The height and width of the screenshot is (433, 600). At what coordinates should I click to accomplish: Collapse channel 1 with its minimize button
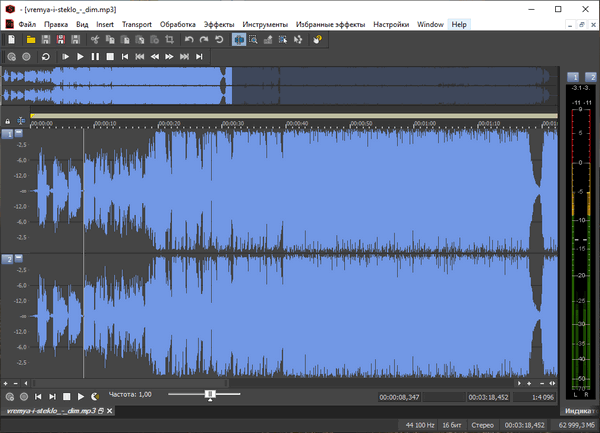18,133
